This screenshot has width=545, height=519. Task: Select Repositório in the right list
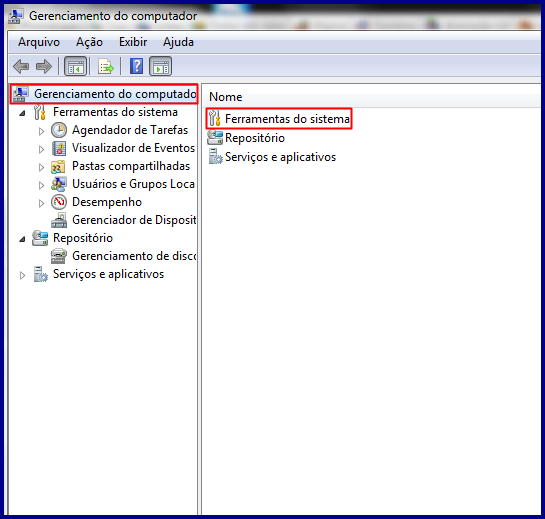(x=255, y=138)
